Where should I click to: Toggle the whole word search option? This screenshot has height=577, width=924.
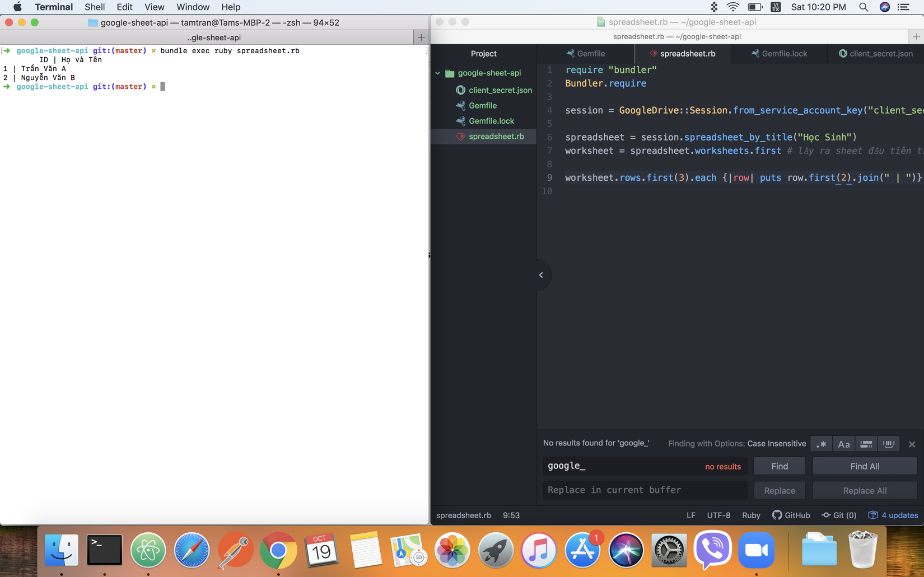[x=888, y=444]
